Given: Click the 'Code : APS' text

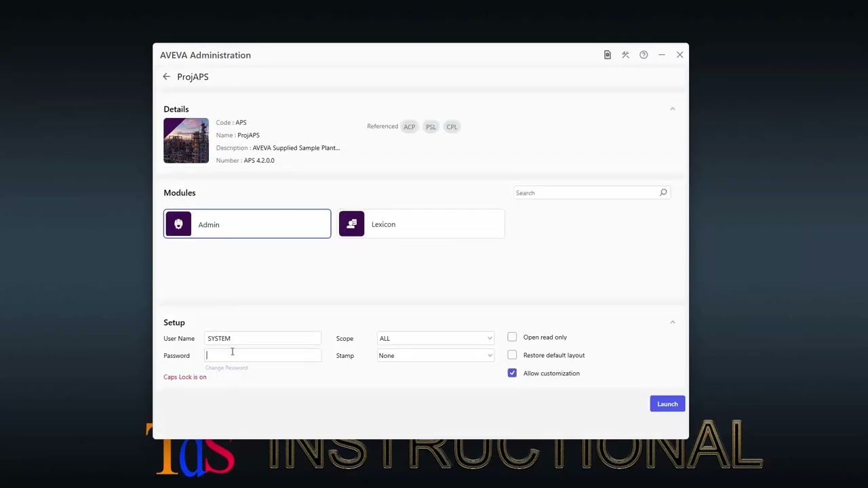Looking at the screenshot, I should click(231, 123).
